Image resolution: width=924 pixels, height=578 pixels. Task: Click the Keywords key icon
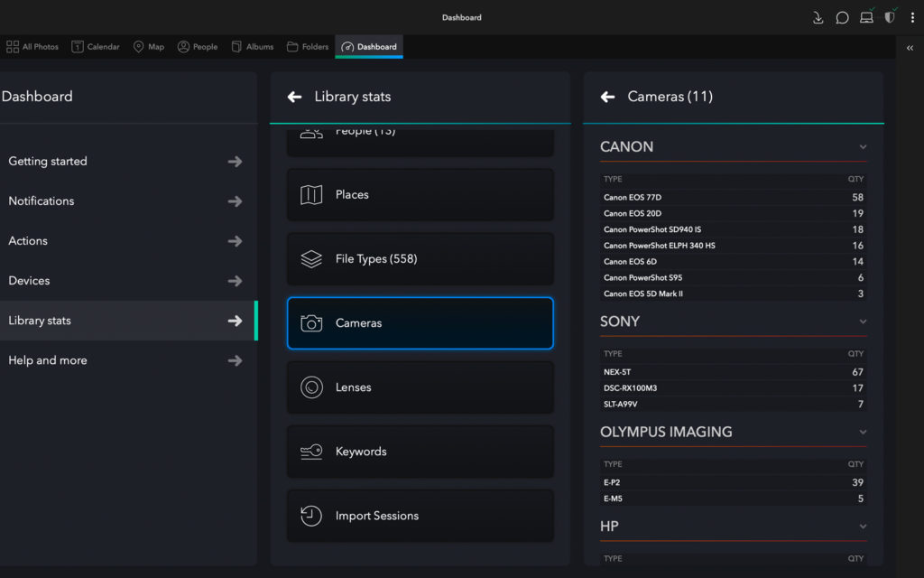pos(311,452)
